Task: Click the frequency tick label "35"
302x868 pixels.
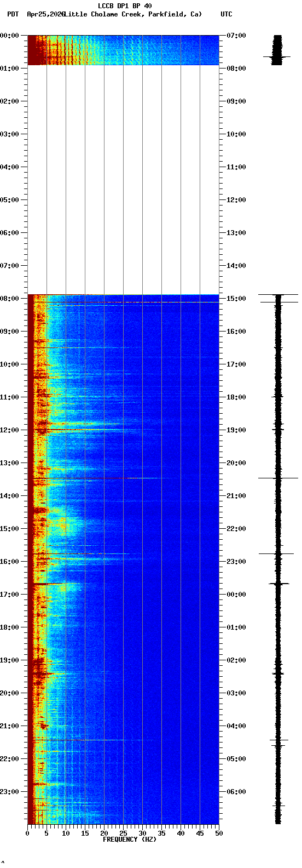Action: pyautogui.click(x=161, y=833)
